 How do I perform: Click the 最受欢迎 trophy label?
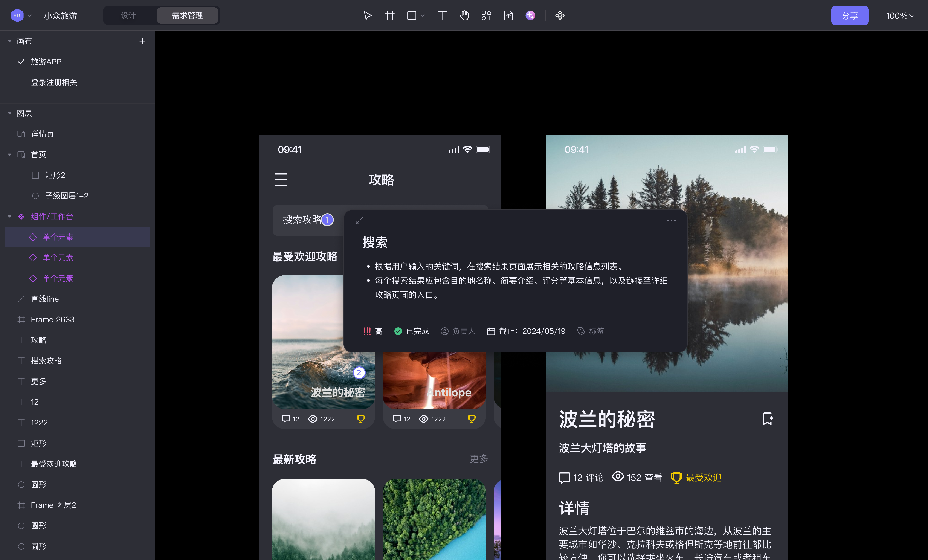pyautogui.click(x=696, y=478)
